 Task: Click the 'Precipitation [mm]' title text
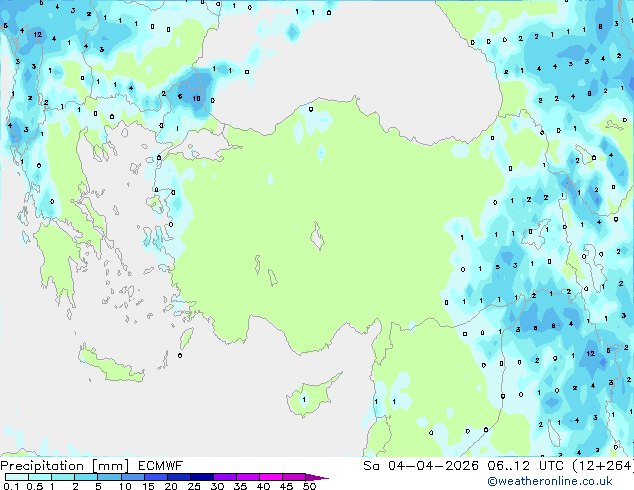click(65, 466)
